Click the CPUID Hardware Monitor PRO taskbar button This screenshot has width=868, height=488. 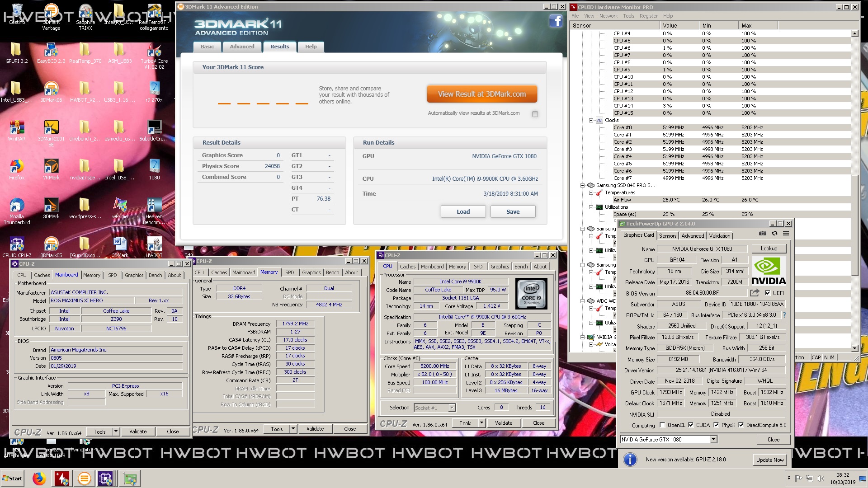coord(61,479)
